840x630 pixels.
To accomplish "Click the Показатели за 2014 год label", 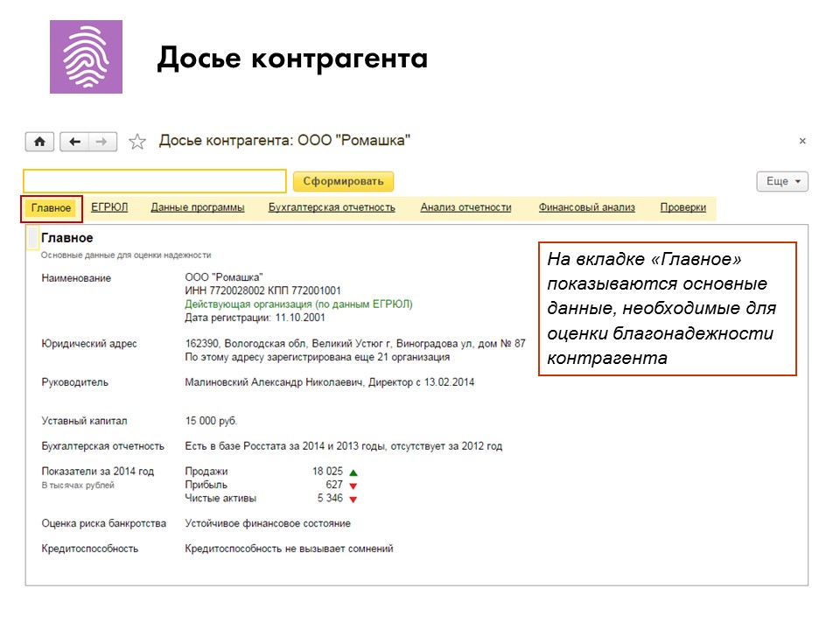I will (x=97, y=472).
